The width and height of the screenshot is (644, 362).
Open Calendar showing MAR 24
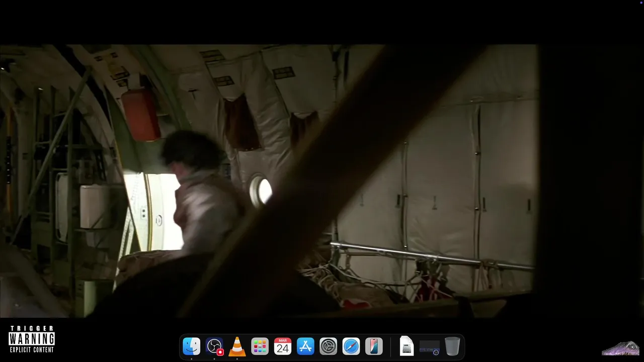pyautogui.click(x=283, y=346)
